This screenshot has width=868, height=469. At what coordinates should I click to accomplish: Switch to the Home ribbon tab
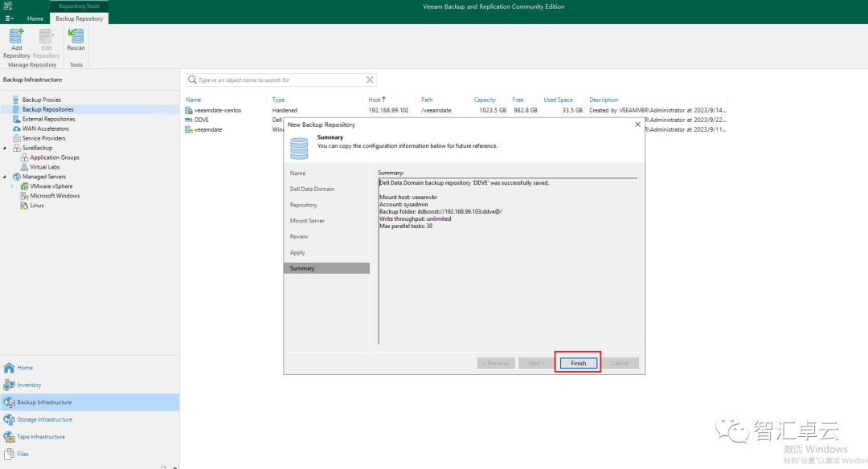[35, 18]
